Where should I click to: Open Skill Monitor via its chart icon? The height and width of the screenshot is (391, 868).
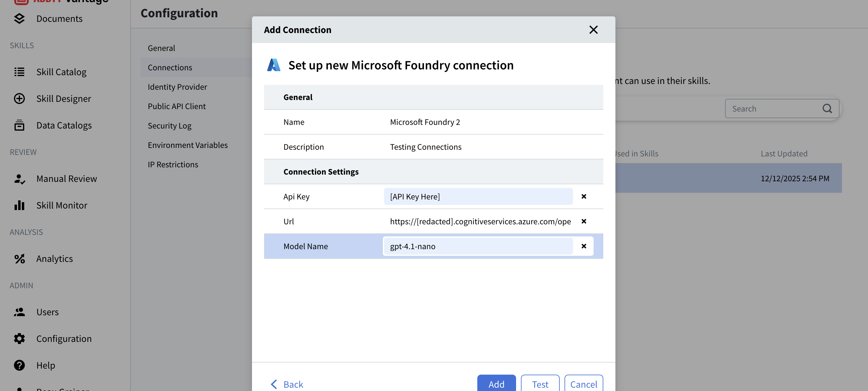pyautogui.click(x=19, y=205)
